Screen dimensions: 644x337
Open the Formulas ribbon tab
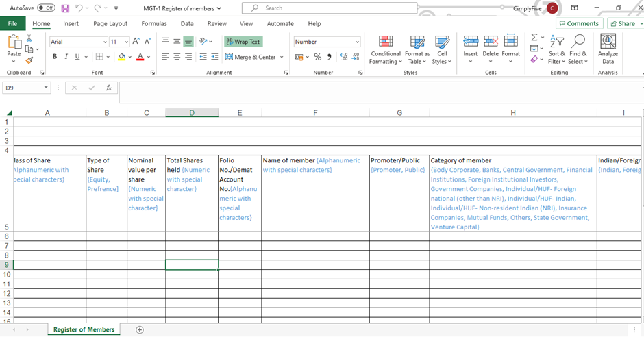[x=153, y=23]
